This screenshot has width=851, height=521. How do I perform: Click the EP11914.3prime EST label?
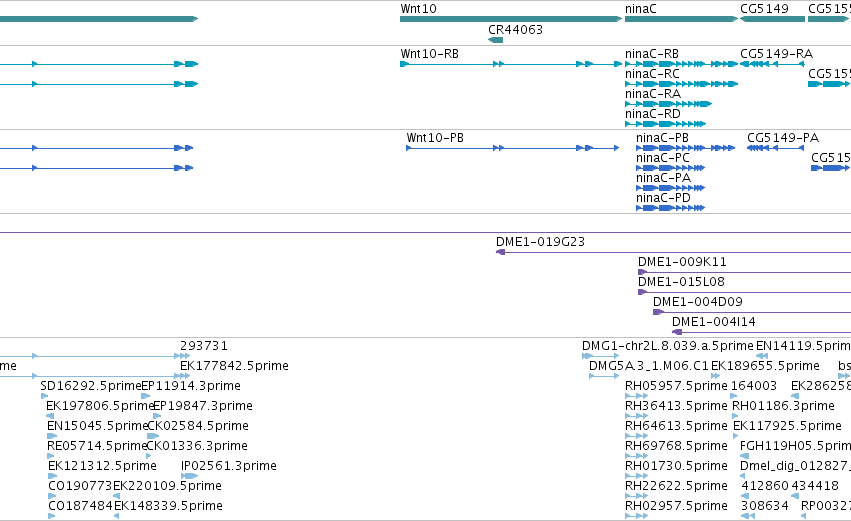click(x=190, y=386)
